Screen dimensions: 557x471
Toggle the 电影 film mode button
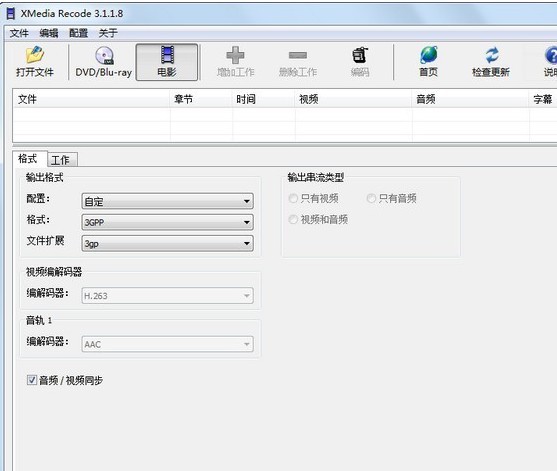(x=167, y=62)
